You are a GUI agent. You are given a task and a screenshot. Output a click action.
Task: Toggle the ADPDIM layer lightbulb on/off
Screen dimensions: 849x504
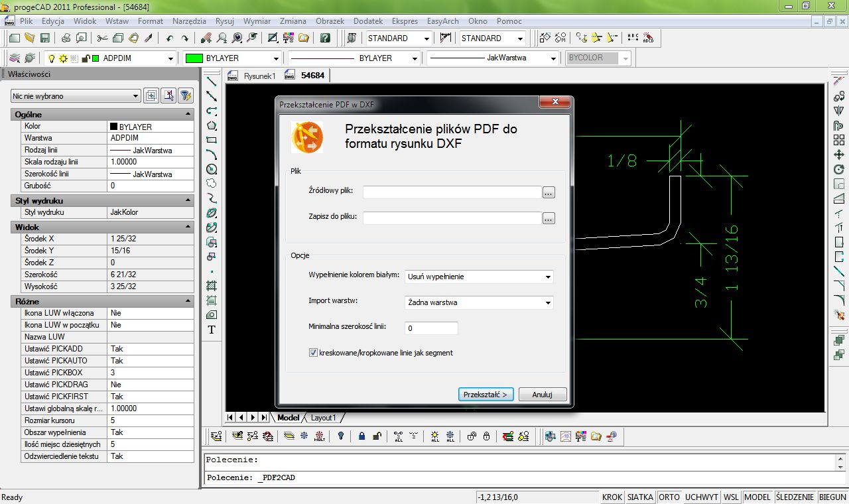coord(51,58)
